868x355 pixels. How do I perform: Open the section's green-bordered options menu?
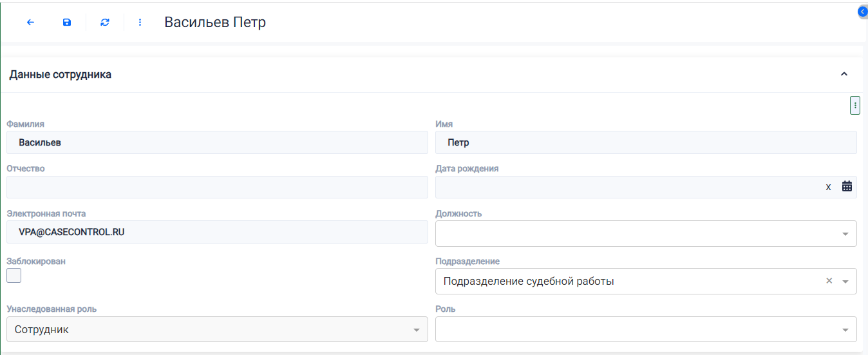click(855, 105)
